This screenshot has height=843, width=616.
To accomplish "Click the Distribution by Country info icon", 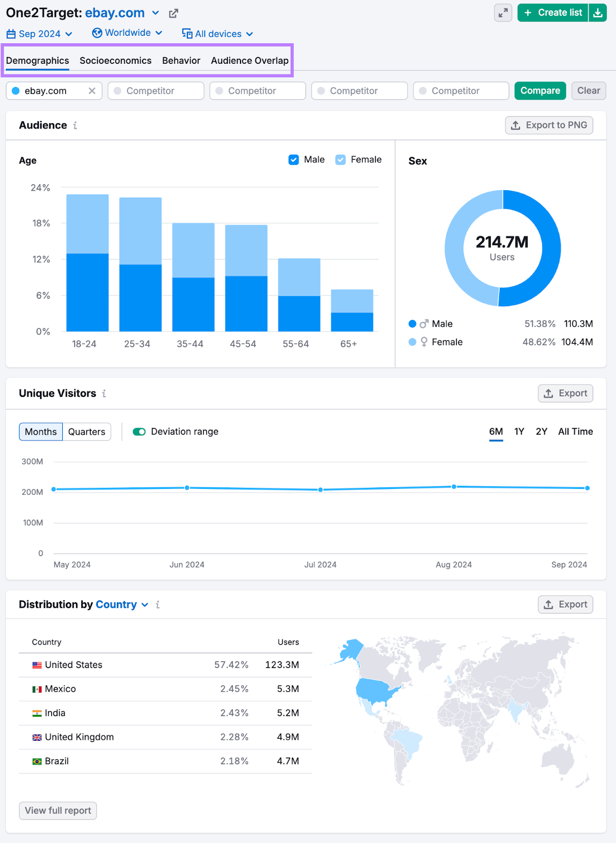I will click(x=157, y=605).
